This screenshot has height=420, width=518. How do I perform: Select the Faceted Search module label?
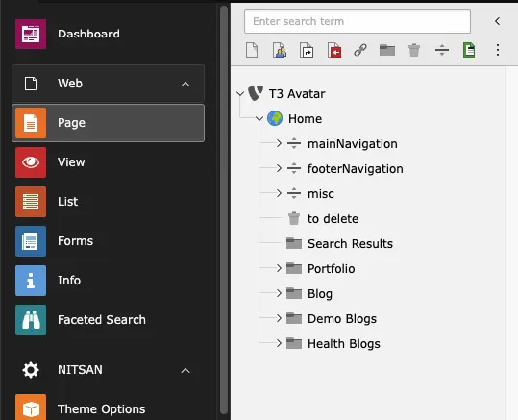coord(102,319)
